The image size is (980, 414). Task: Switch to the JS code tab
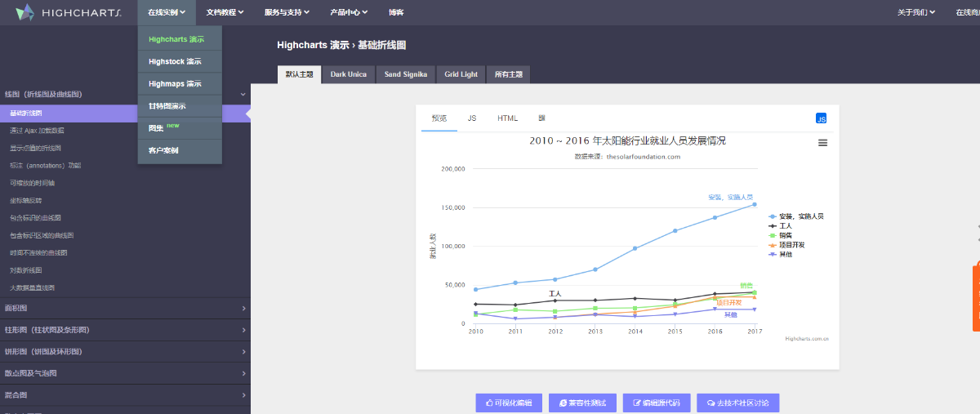click(472, 118)
